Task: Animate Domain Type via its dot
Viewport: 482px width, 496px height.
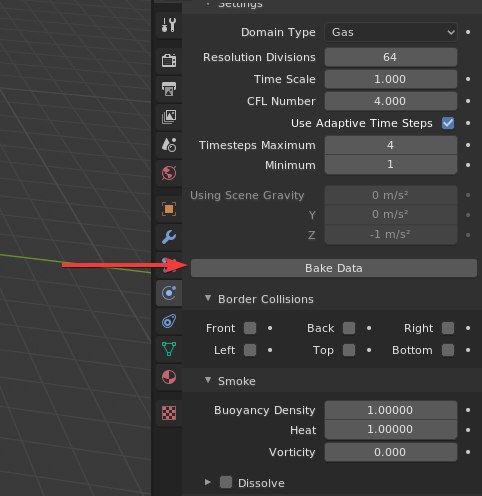Action: point(468,32)
